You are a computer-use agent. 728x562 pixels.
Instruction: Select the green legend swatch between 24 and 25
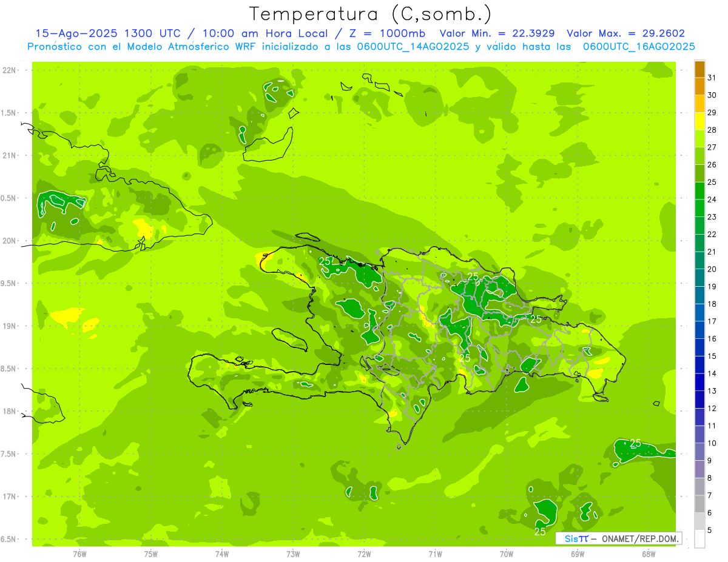699,191
